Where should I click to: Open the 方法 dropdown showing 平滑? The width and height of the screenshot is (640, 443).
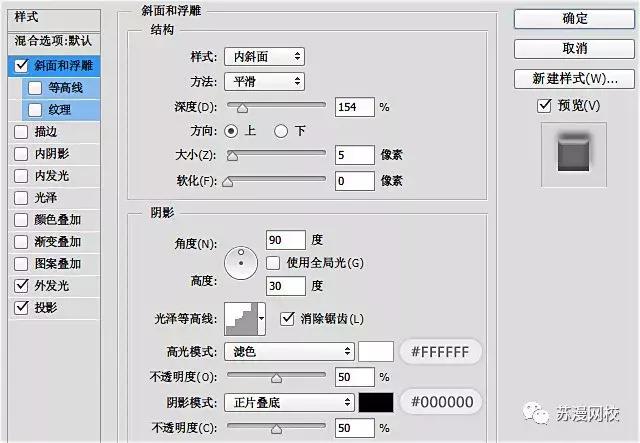pos(264,82)
